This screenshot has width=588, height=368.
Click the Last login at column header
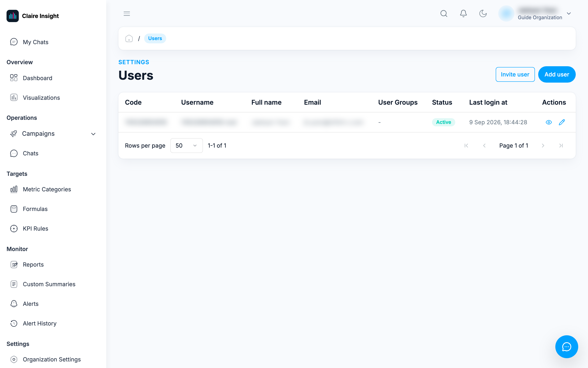coord(488,102)
